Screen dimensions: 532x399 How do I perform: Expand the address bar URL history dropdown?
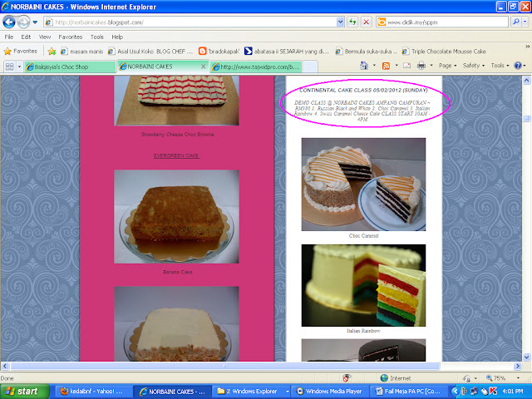tap(340, 22)
